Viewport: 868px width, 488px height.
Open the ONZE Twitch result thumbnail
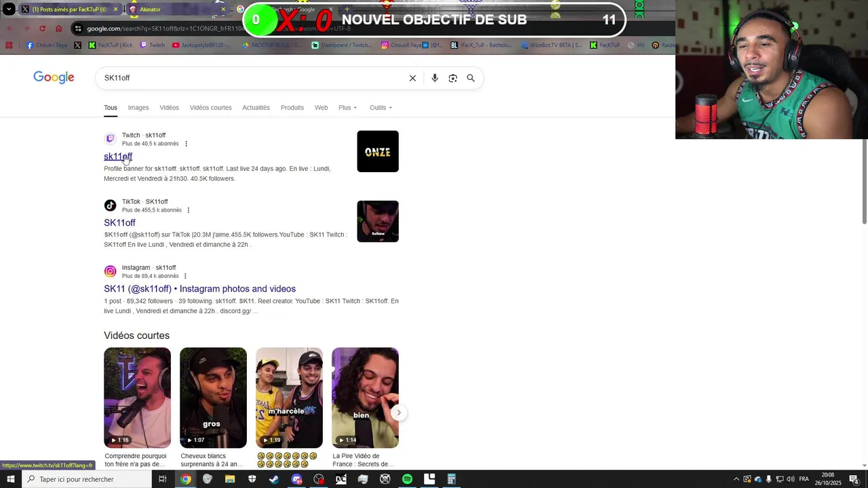click(378, 151)
